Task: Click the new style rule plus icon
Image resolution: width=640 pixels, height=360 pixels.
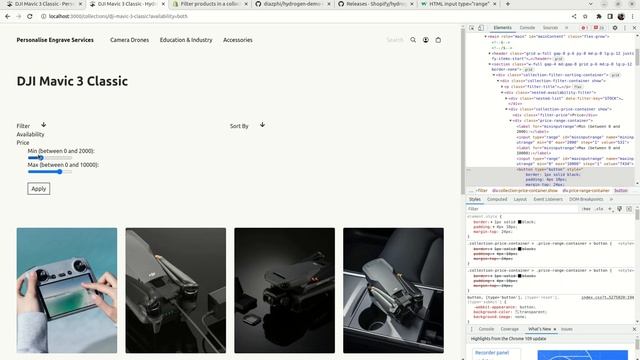Action: click(610, 209)
